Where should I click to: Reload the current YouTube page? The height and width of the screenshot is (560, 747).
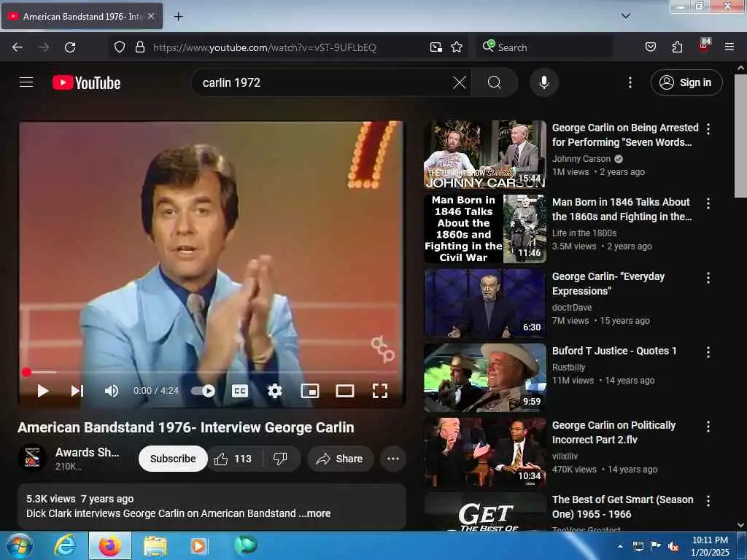(x=70, y=47)
